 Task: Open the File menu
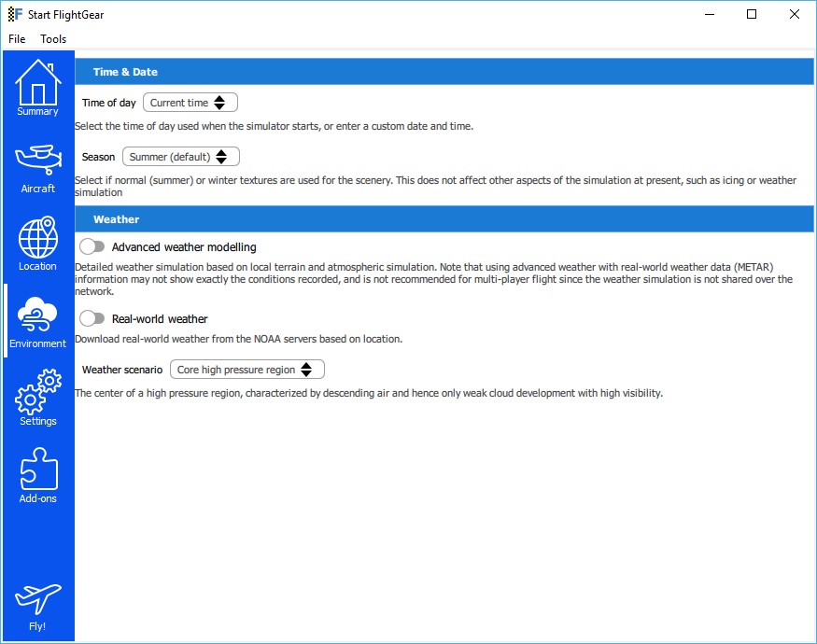pos(17,39)
